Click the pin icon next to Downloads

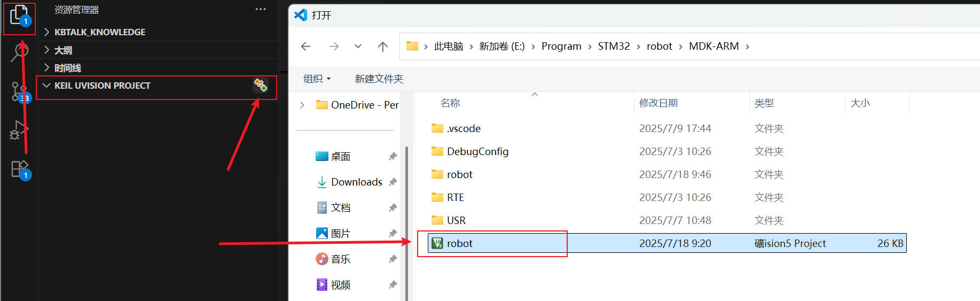coord(393,182)
